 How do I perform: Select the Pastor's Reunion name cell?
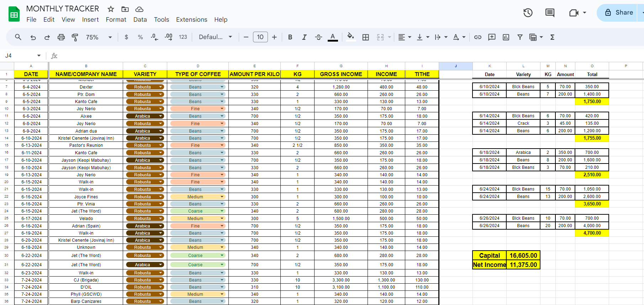(86, 145)
